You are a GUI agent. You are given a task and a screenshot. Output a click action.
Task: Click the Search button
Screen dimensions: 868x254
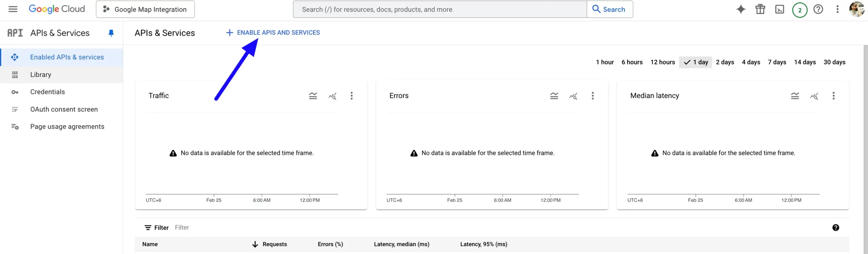[x=609, y=9]
